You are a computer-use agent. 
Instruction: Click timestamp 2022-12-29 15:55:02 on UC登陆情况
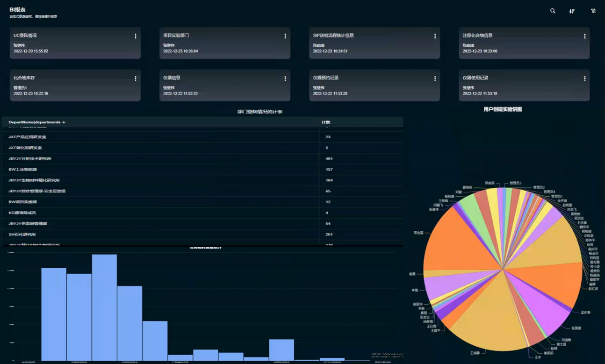(x=31, y=51)
